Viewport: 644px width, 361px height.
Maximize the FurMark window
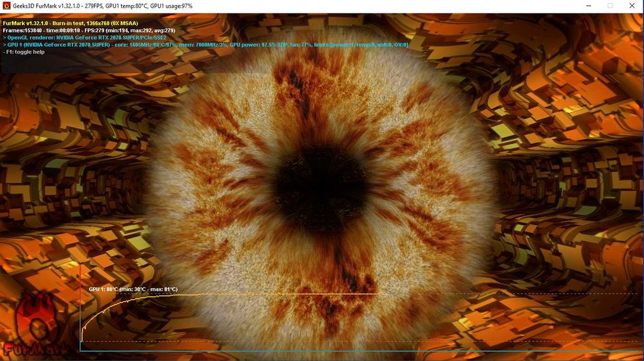tap(610, 6)
